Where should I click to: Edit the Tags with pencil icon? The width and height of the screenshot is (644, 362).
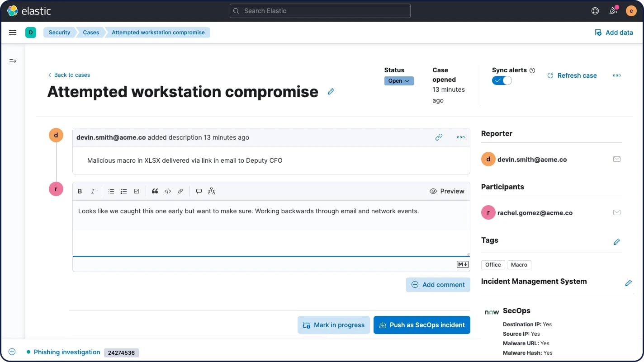point(617,242)
